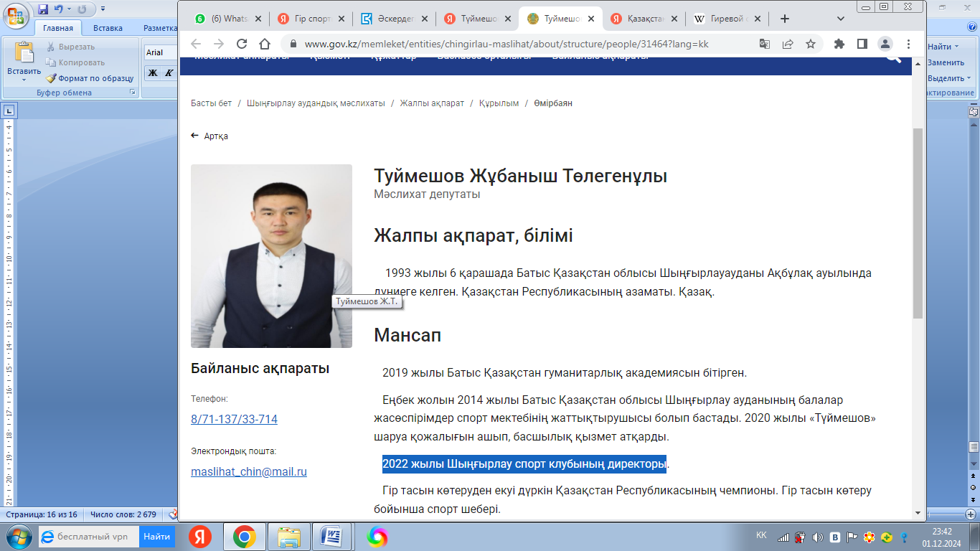Switch to the Қазақстан Yandex browser tab
980x551 pixels.
click(644, 19)
